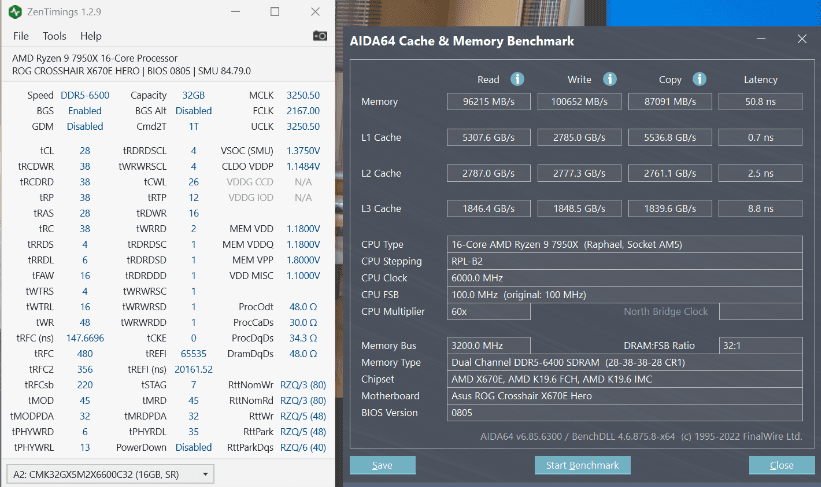Click the tRFC (ns) value 147.6696
821x487 pixels.
point(85,338)
